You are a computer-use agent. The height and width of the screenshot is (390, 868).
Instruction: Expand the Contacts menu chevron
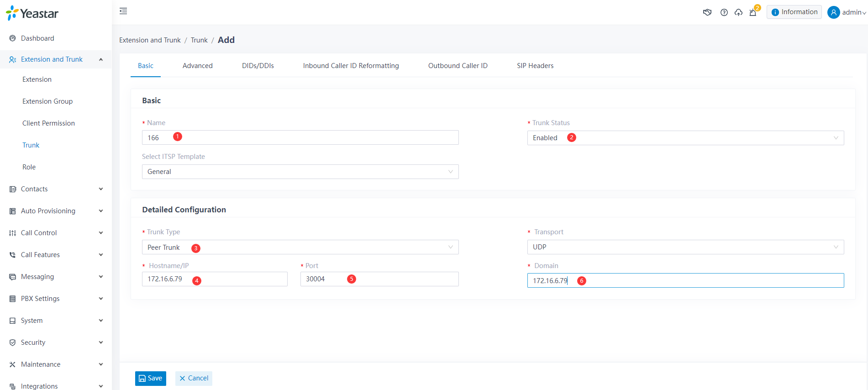101,189
